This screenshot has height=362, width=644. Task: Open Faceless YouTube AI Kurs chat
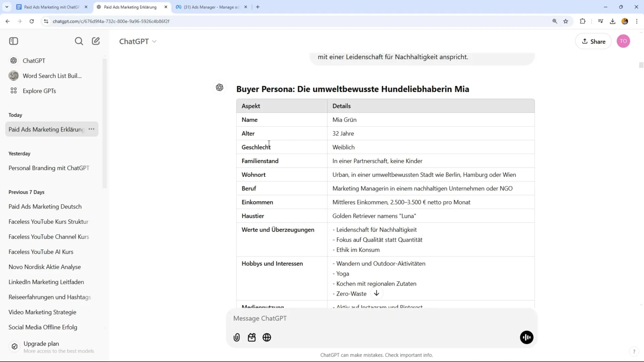[41, 252]
